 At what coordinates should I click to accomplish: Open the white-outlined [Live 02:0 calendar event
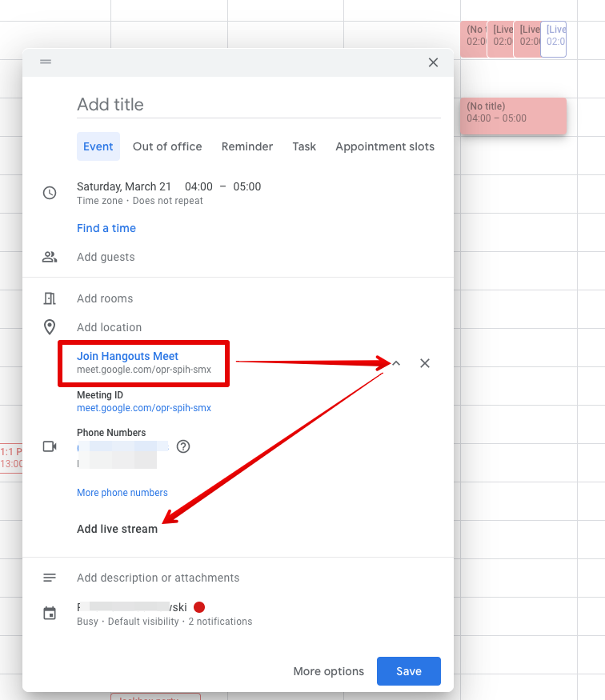(x=553, y=39)
